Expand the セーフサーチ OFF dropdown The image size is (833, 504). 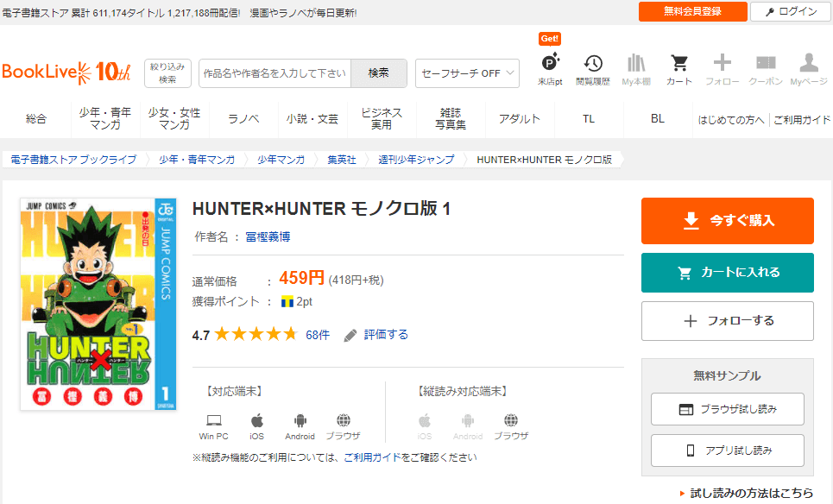[467, 73]
